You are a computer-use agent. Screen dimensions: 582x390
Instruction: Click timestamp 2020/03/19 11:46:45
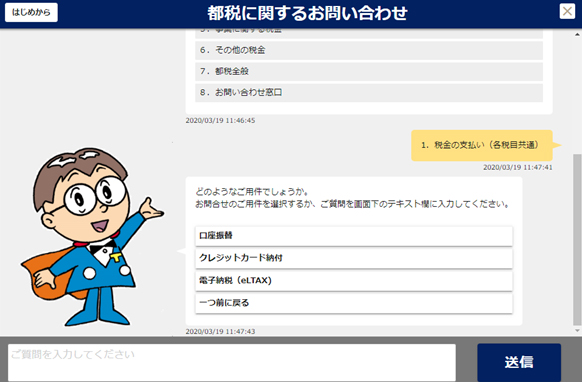pyautogui.click(x=220, y=121)
